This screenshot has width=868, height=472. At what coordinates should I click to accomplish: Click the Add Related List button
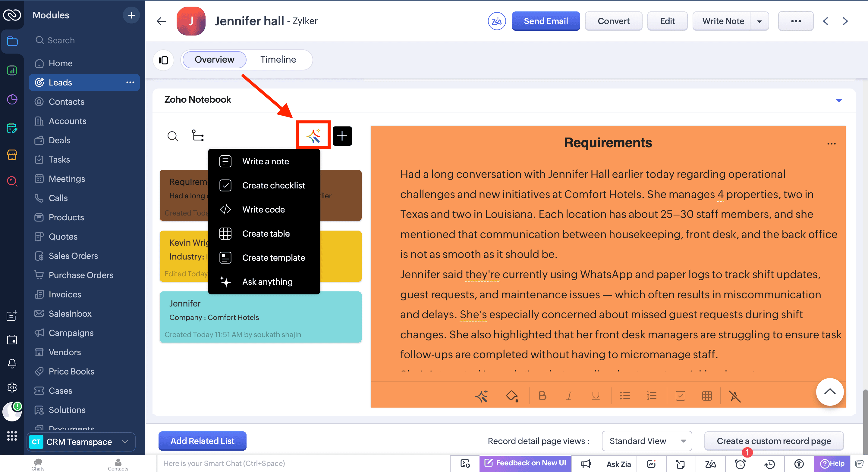click(x=202, y=441)
